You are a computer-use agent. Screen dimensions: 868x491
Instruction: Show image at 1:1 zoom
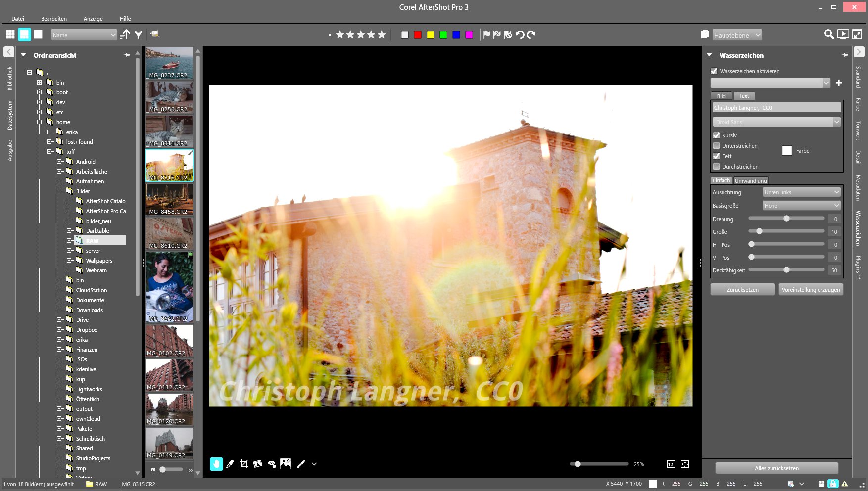coord(671,464)
